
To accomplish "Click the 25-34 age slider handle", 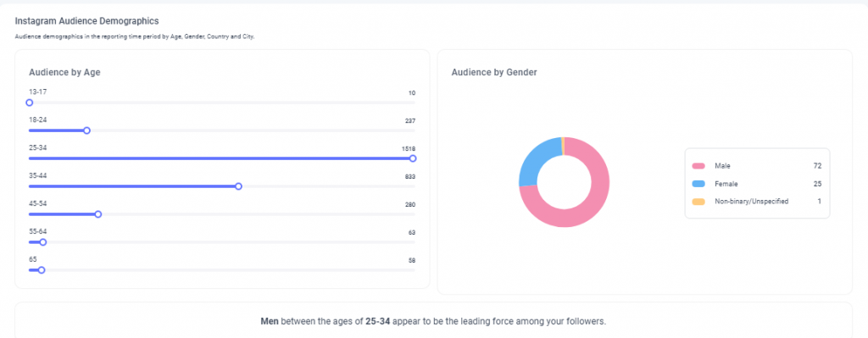I will tap(413, 158).
